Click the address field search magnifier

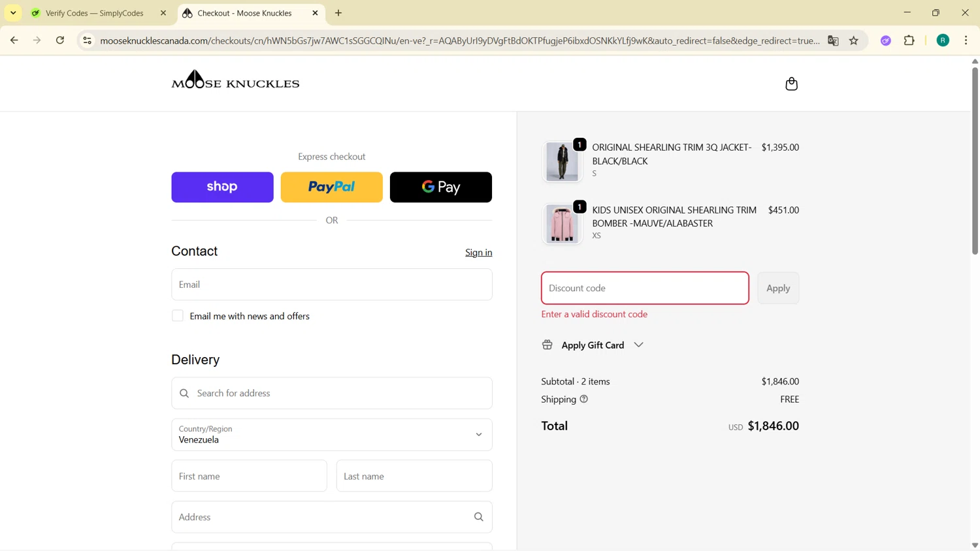click(479, 517)
